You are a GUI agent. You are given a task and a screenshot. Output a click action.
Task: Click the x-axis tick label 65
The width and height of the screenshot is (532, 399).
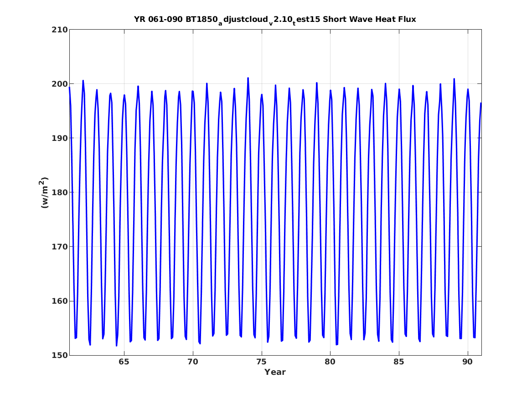click(124, 362)
